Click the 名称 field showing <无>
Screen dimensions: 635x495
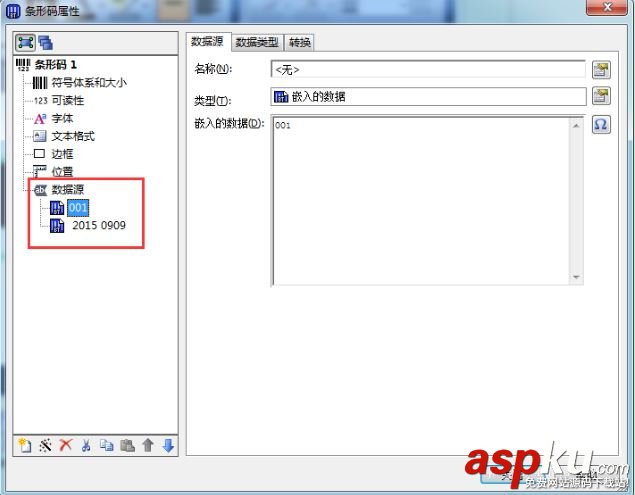(428, 69)
